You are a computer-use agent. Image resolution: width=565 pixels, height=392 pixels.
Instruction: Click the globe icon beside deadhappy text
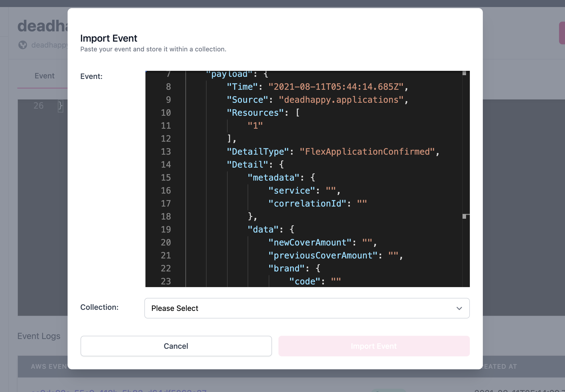point(23,45)
